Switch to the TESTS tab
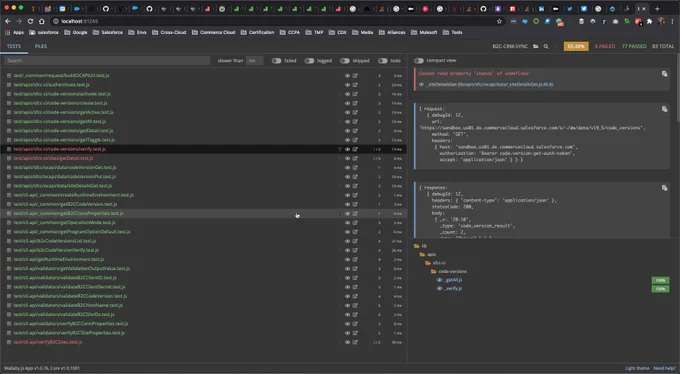 pyautogui.click(x=14, y=46)
